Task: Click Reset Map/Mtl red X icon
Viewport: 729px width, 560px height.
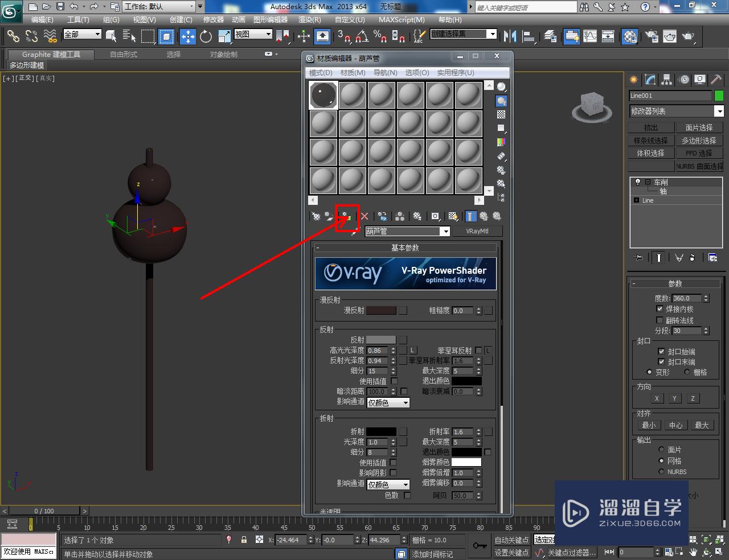Action: (x=364, y=216)
